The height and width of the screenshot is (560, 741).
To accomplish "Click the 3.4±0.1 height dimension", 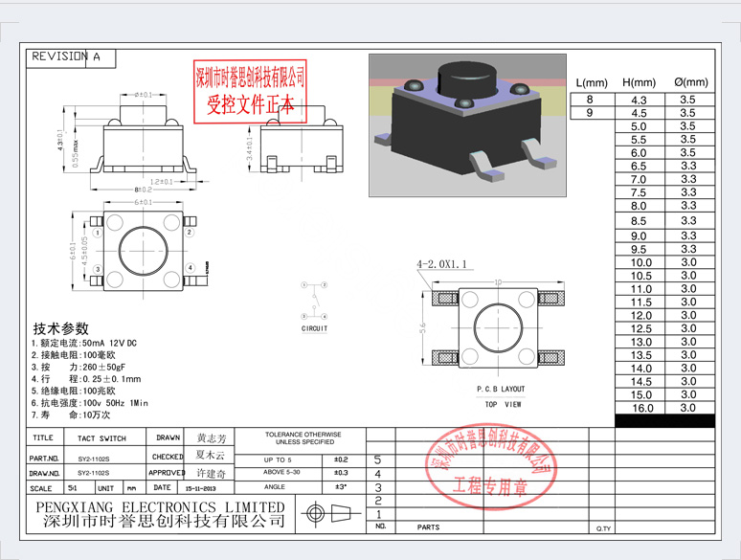I will click(250, 149).
